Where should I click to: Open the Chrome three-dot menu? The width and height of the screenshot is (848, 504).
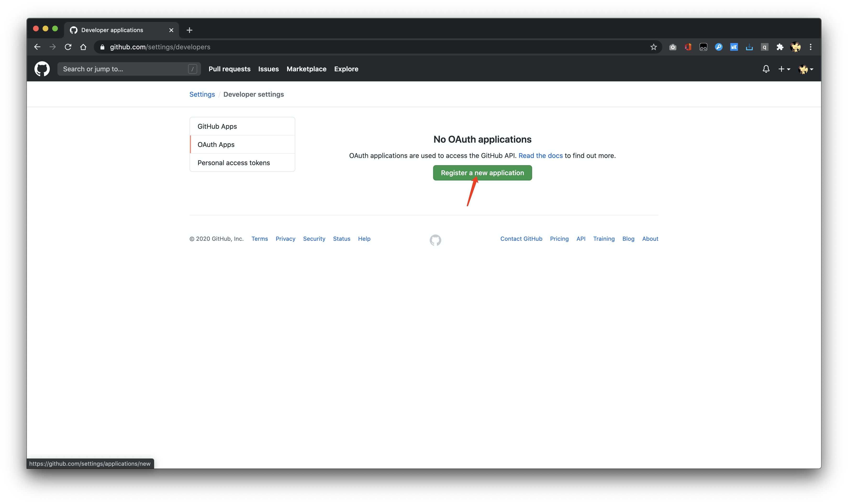[x=811, y=47]
